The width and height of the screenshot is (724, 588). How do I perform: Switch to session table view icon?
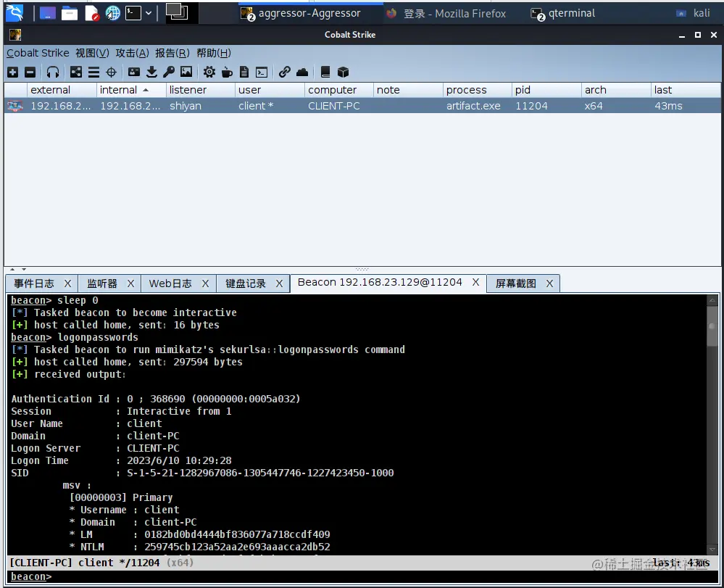(93, 72)
